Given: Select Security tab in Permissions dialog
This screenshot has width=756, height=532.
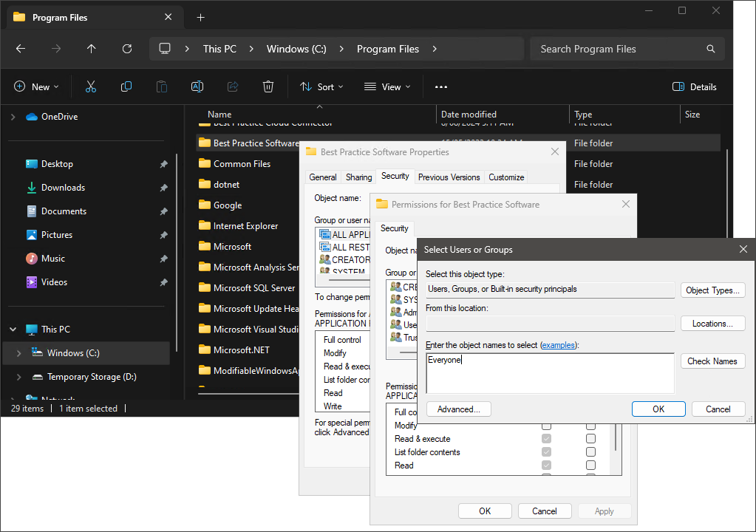Looking at the screenshot, I should [395, 228].
